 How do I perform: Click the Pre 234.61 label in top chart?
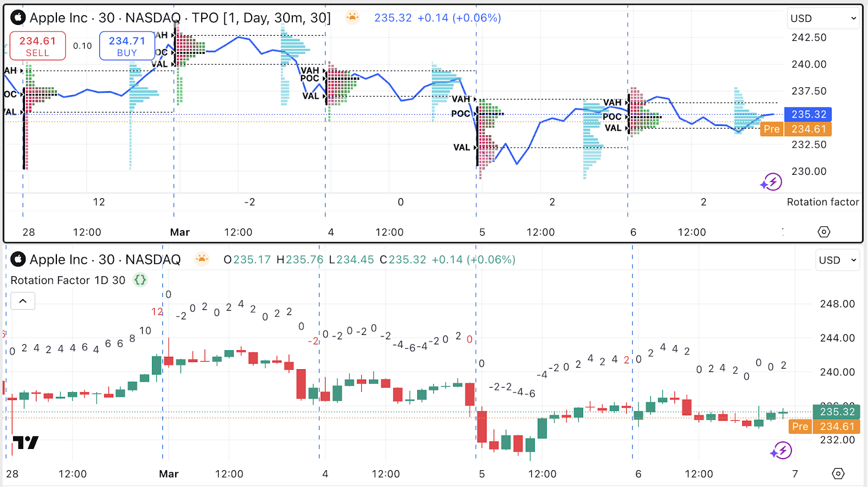(796, 129)
